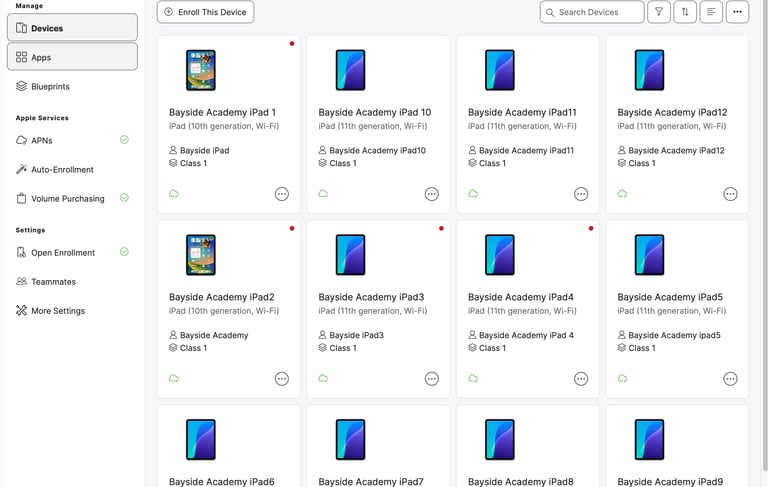Image resolution: width=768 pixels, height=487 pixels.
Task: Click Open Enrollment green checkmark status
Action: coord(124,251)
